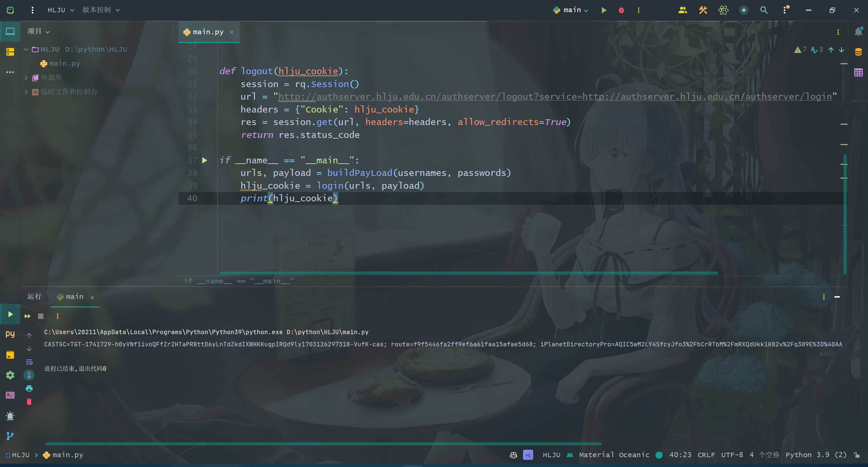Image resolution: width=868 pixels, height=467 pixels.
Task: Open the Services tool window gear icon
Action: coord(10,375)
